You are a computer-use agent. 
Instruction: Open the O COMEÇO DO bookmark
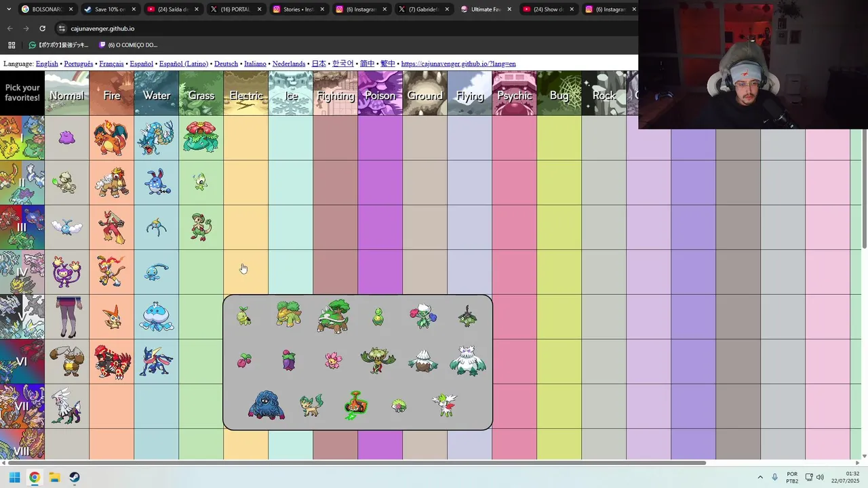pyautogui.click(x=128, y=45)
